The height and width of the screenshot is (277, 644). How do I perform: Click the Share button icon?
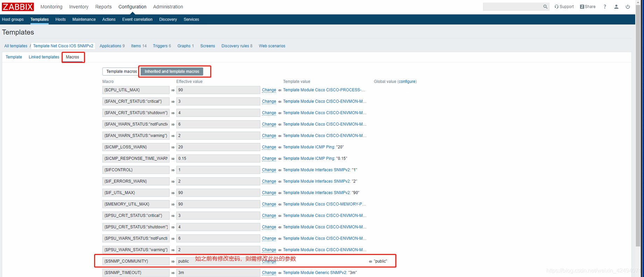588,7
